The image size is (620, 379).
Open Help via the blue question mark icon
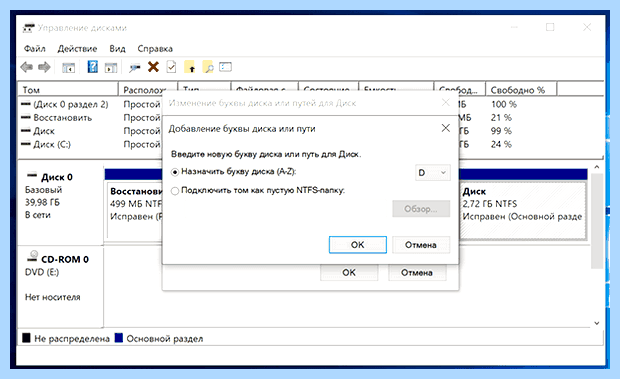[93, 67]
